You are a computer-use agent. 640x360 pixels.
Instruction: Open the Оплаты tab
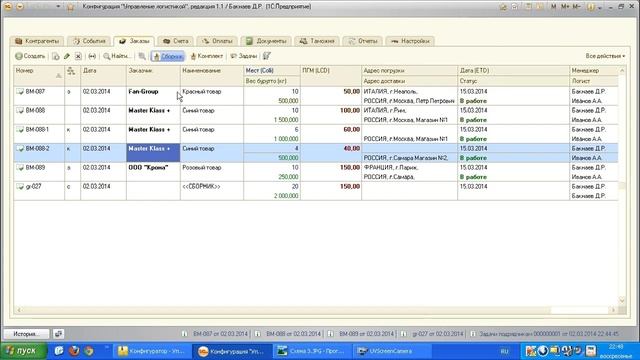[217, 41]
